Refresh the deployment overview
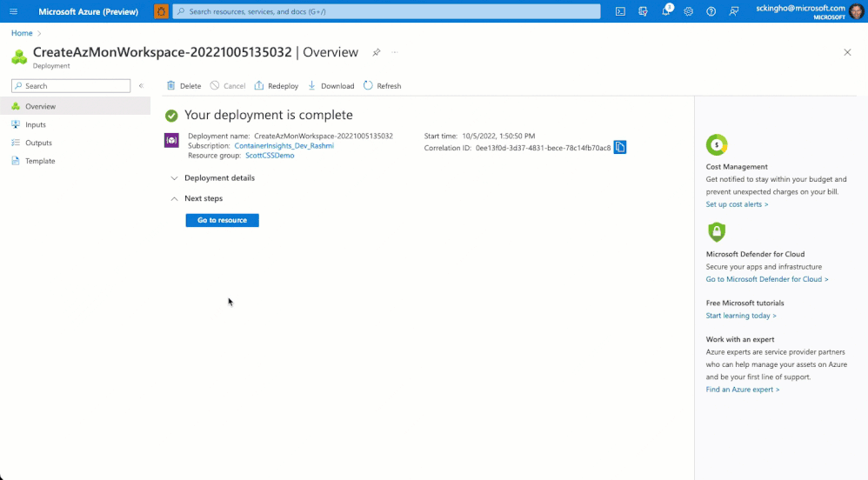The height and width of the screenshot is (480, 868). tap(383, 86)
